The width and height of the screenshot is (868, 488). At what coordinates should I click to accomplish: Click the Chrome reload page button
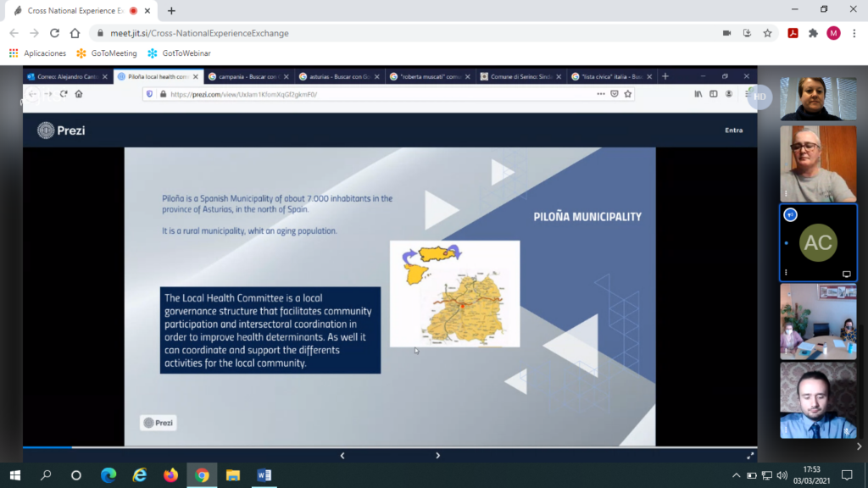coord(54,33)
